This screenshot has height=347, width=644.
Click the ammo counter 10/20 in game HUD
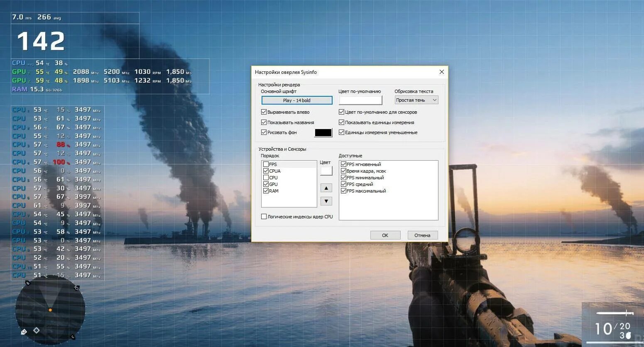click(613, 328)
